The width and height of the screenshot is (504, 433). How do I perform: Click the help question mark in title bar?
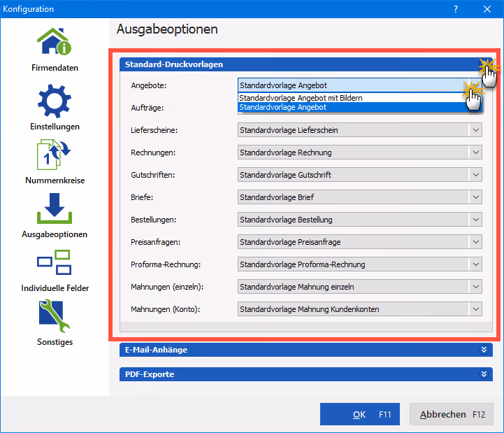coord(456,9)
